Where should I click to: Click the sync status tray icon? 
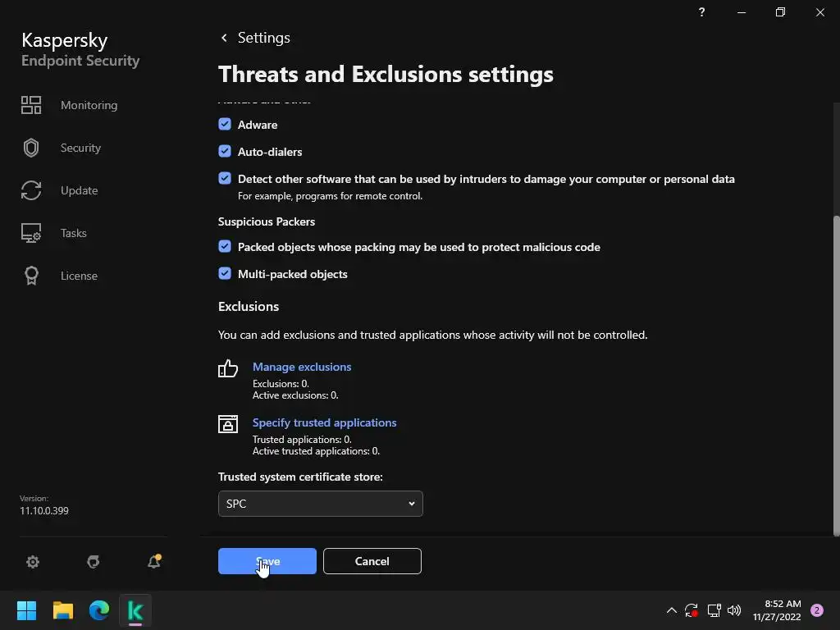(692, 610)
